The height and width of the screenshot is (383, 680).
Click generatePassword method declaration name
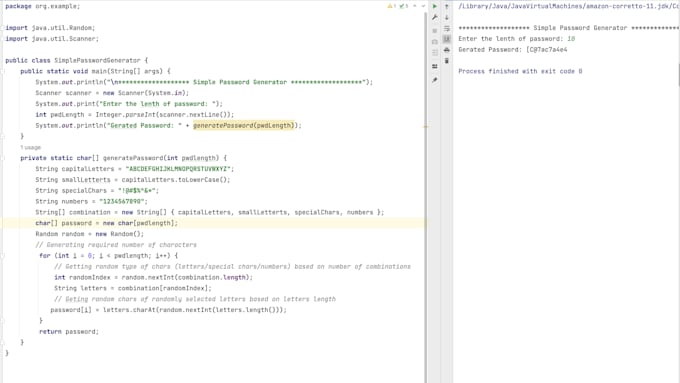pyautogui.click(x=133, y=158)
